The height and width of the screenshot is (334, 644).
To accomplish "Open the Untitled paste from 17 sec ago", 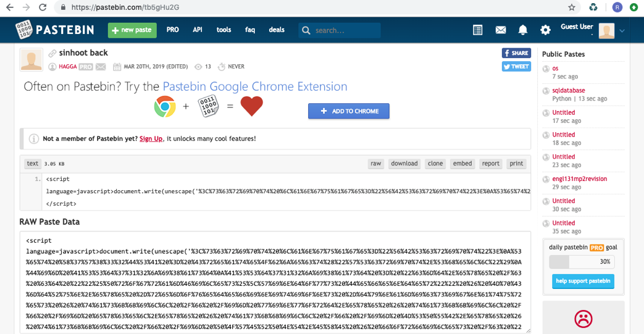I will pos(564,112).
